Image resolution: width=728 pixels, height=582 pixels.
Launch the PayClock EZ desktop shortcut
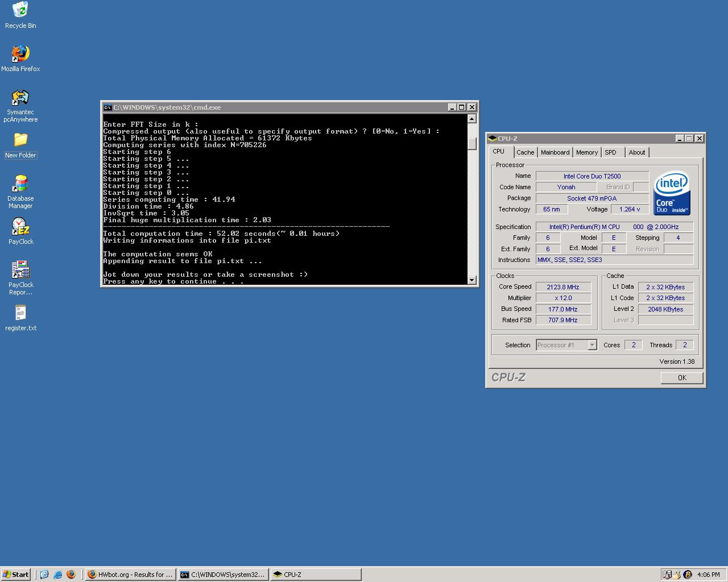coord(20,227)
